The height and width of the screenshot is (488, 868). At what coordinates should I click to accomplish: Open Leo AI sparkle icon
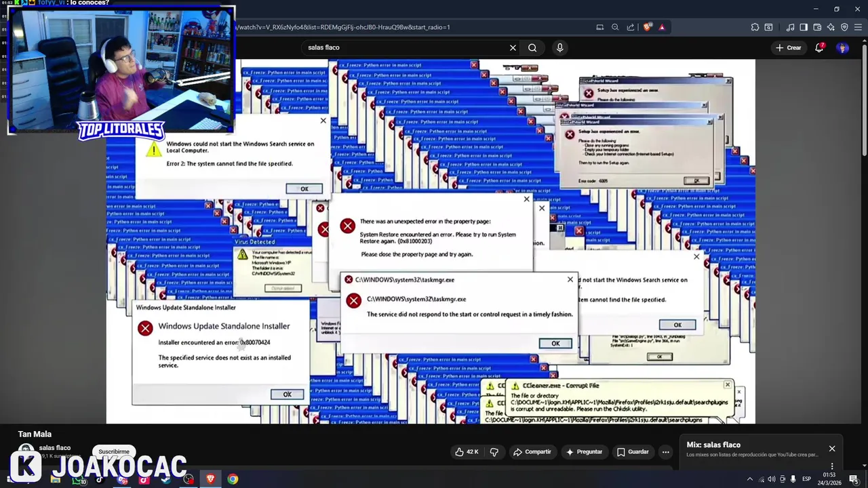tap(831, 27)
